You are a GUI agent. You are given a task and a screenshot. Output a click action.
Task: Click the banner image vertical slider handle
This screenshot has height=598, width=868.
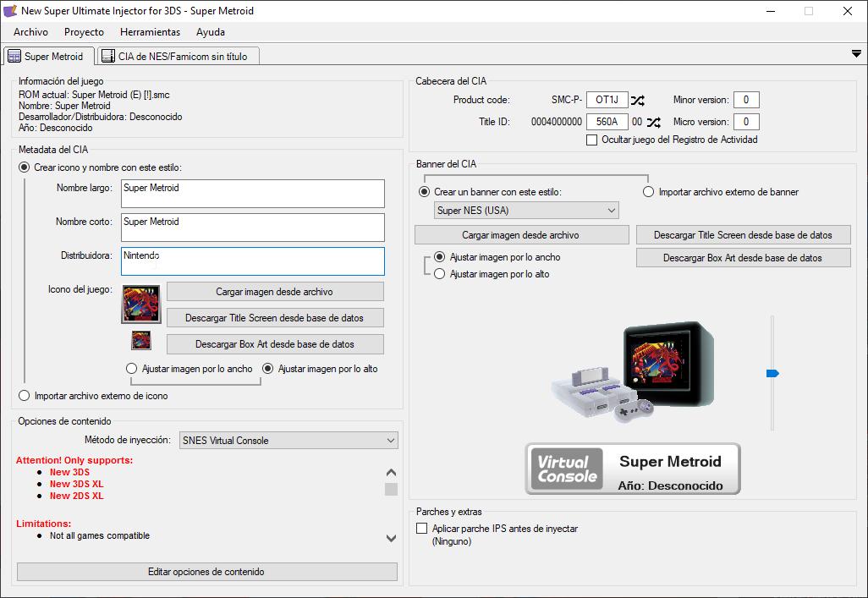pos(772,374)
